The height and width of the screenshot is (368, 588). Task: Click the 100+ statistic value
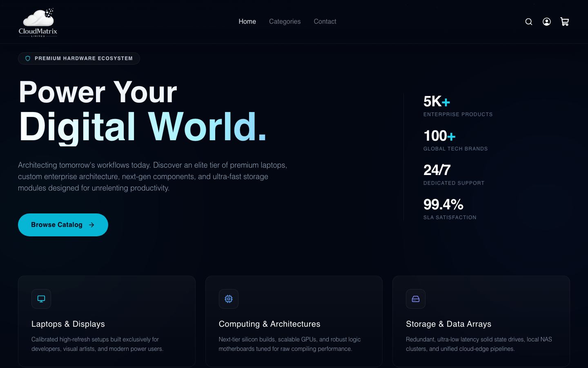coord(439,136)
